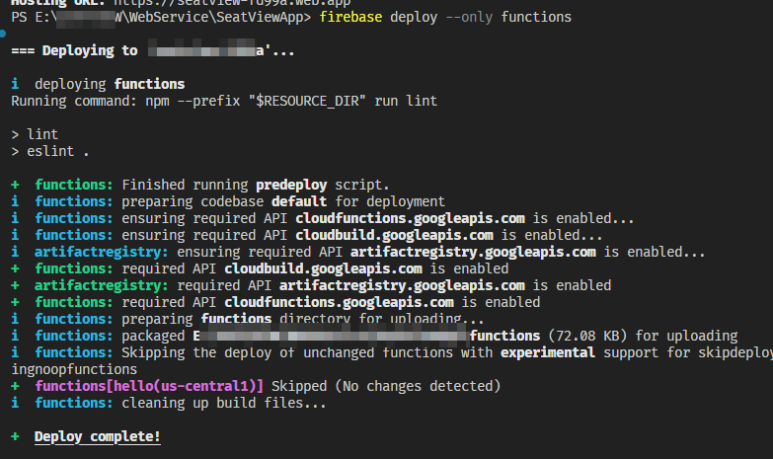Click the "Finished running" text
This screenshot has height=459, width=773.
[x=185, y=185]
